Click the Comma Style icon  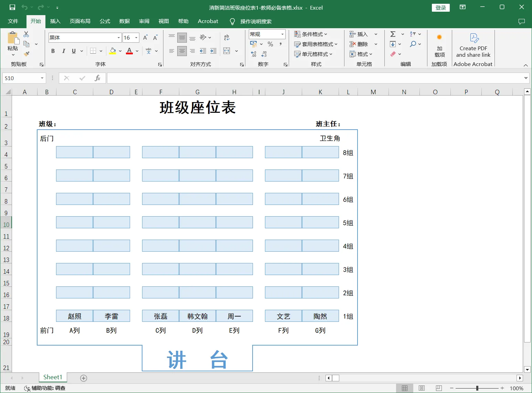280,44
